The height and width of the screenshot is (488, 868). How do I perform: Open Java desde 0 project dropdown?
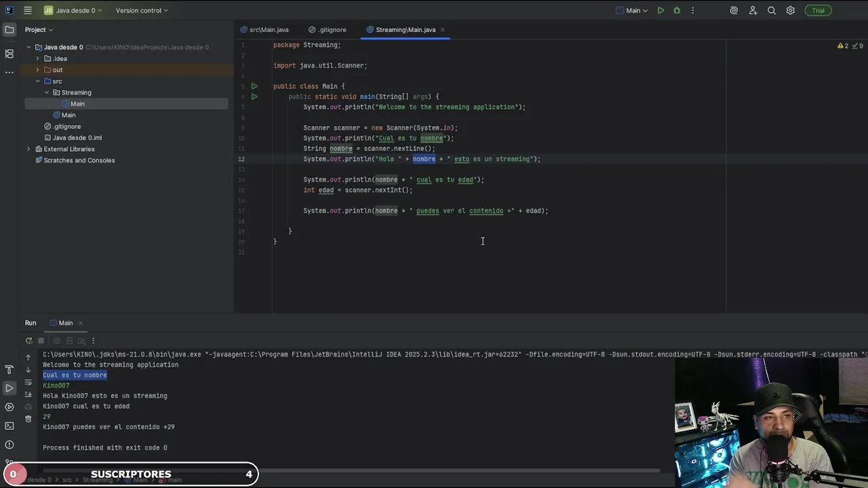[x=72, y=10]
